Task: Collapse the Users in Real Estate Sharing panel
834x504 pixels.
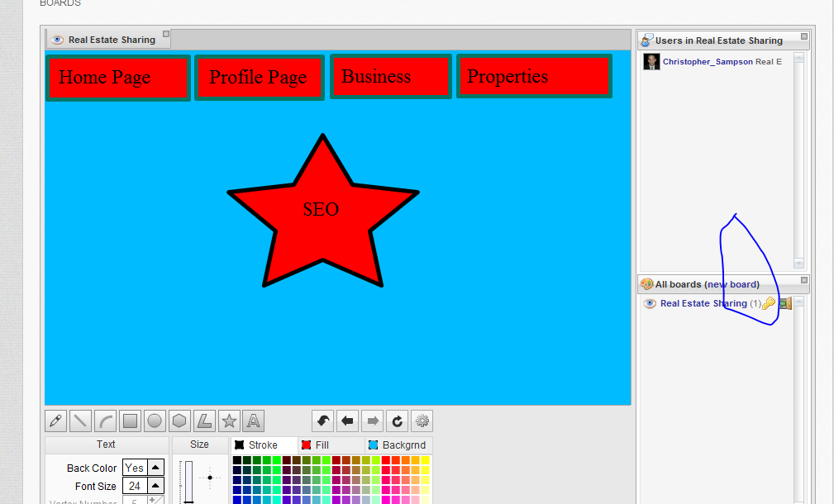Action: 804,36
